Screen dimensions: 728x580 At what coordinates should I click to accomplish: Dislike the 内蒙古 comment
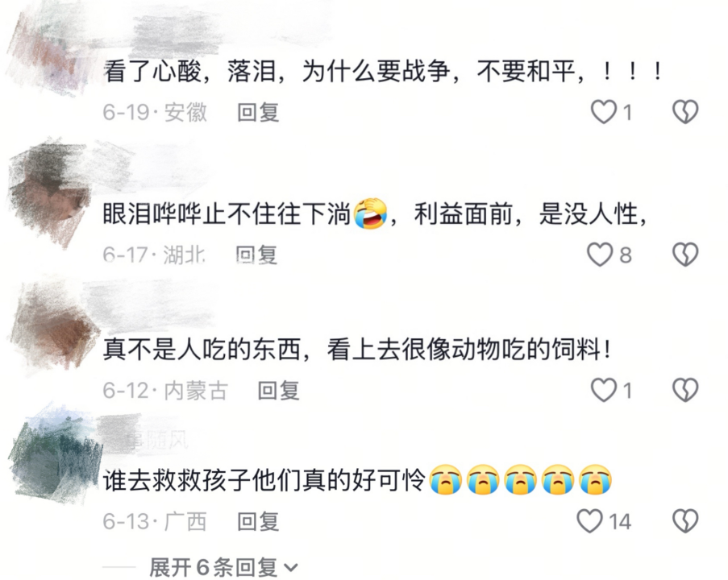685,390
